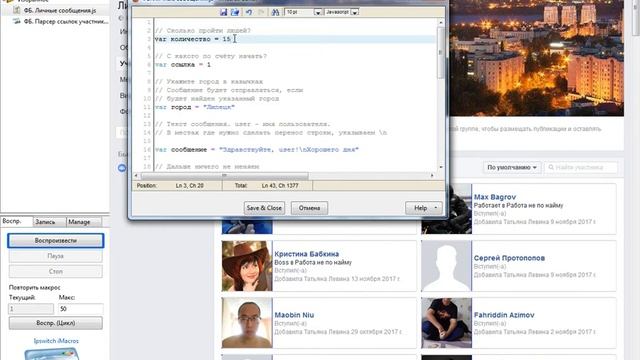Click Maobin Niu's avatar thumbnail

point(247,323)
